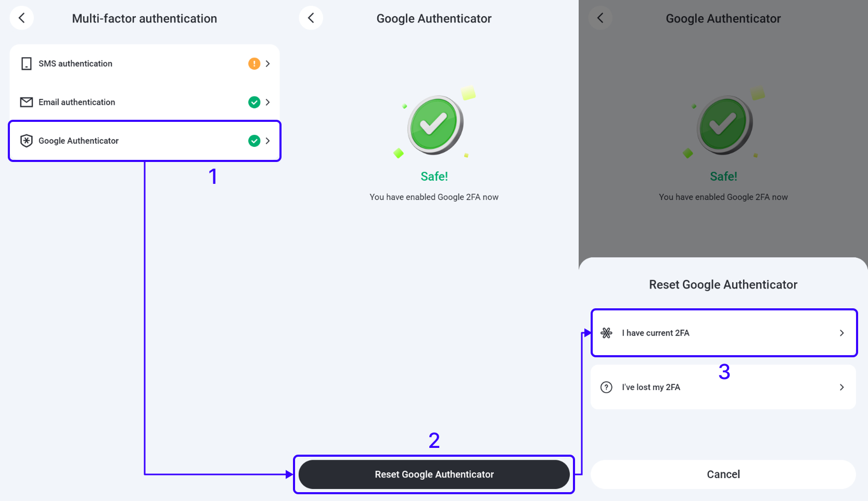Open the SMS authentication row
The image size is (868, 501).
(145, 64)
